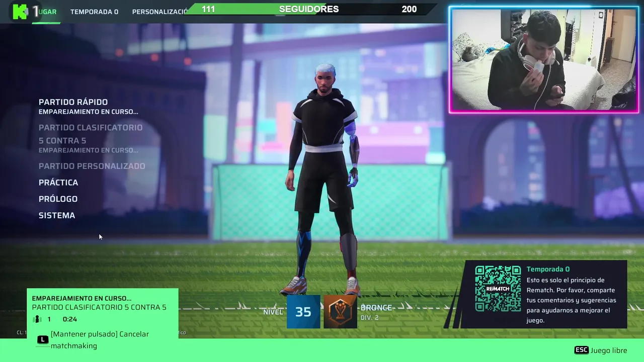The height and width of the screenshot is (362, 644).
Task: Click the player character model
Action: (323, 178)
